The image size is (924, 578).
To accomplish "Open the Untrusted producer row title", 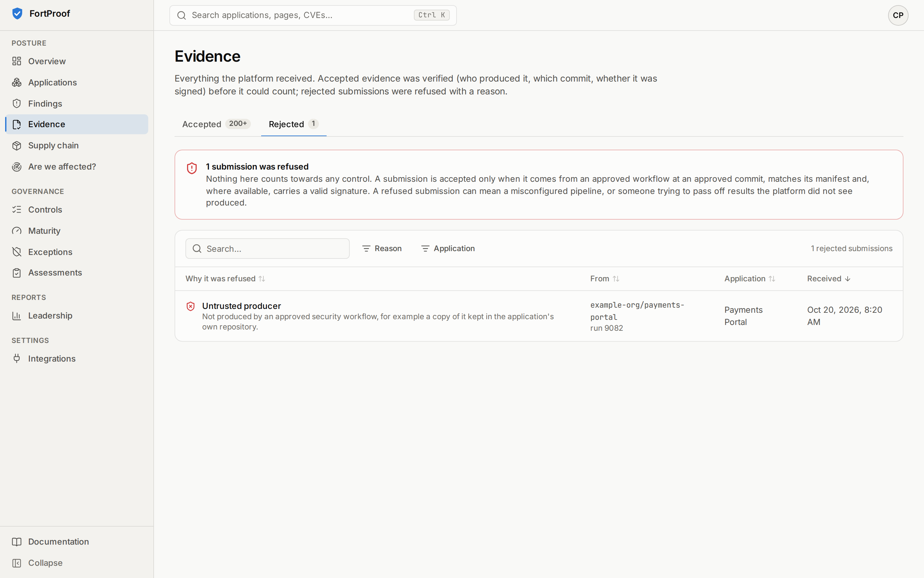I will (241, 306).
